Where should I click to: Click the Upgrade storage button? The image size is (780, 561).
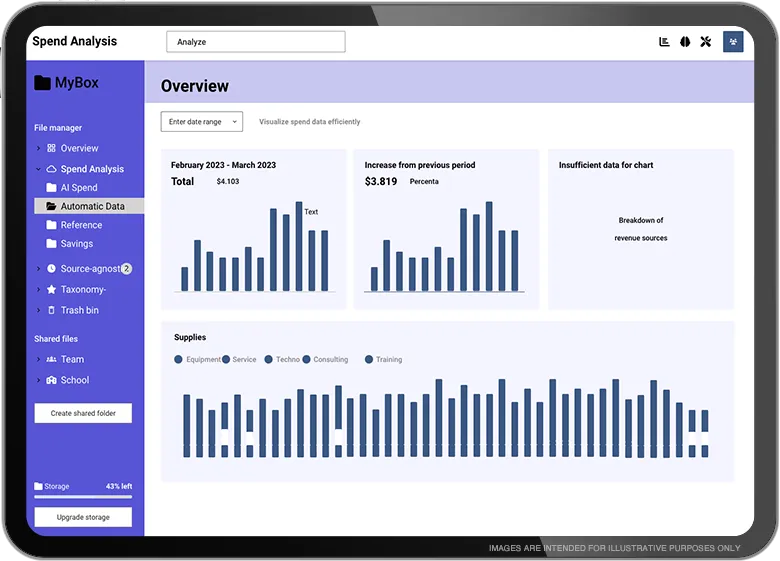pos(83,517)
